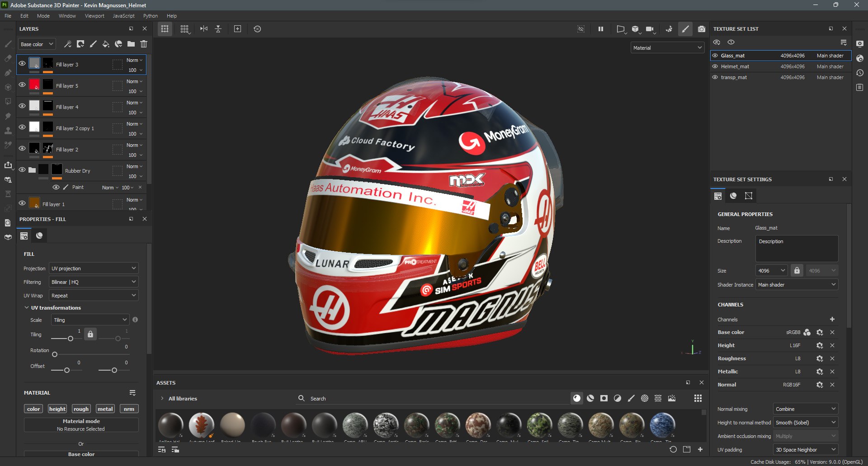
Task: Toggle the rough material channel button
Action: pyautogui.click(x=81, y=409)
